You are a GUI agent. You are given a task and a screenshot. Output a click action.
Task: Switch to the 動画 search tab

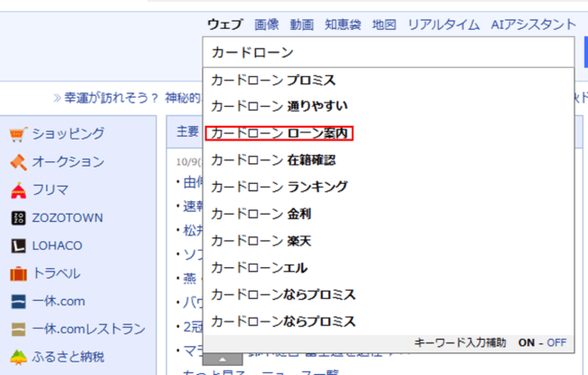click(302, 24)
